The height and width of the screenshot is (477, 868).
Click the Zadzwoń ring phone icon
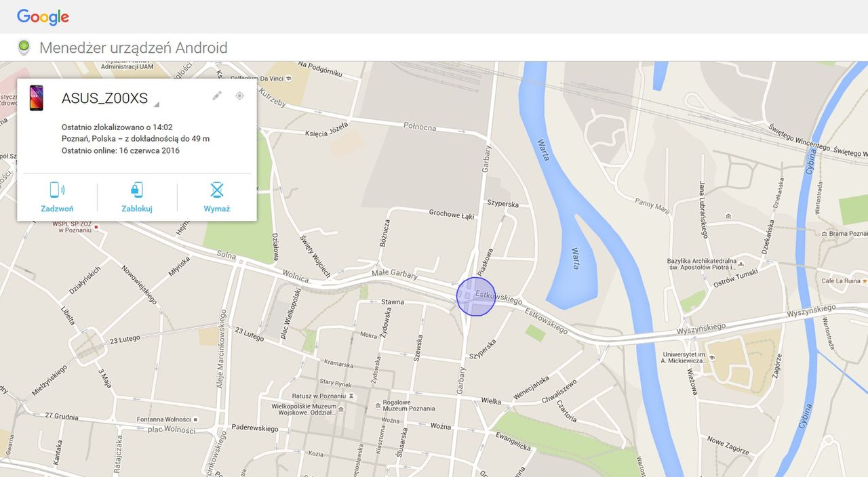(x=57, y=190)
